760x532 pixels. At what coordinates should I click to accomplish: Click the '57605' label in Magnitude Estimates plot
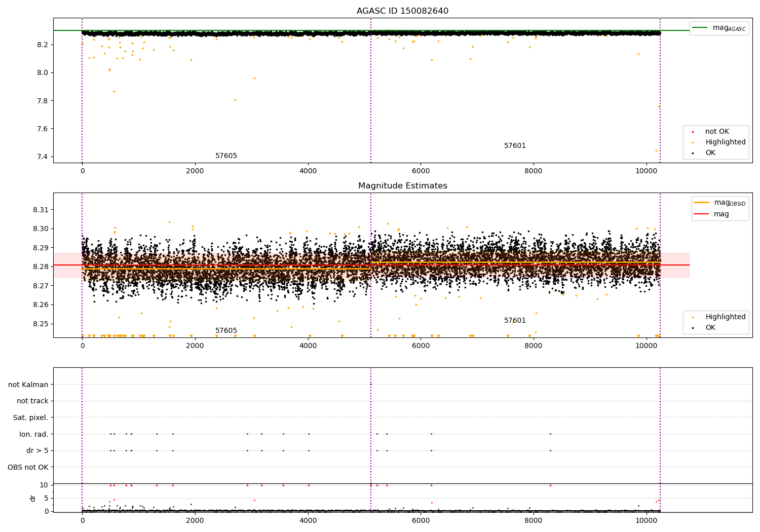click(x=226, y=331)
